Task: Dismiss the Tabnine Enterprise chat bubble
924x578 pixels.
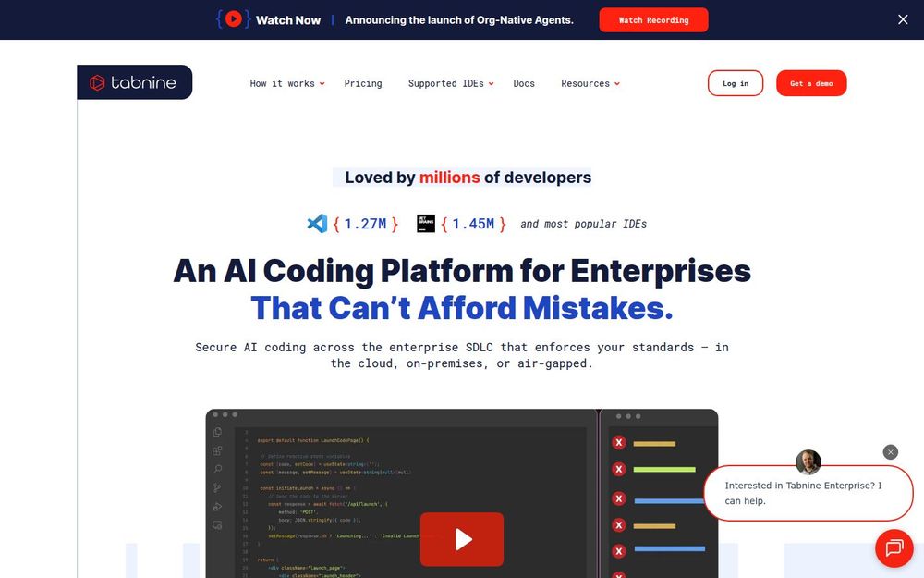Action: pos(891,452)
